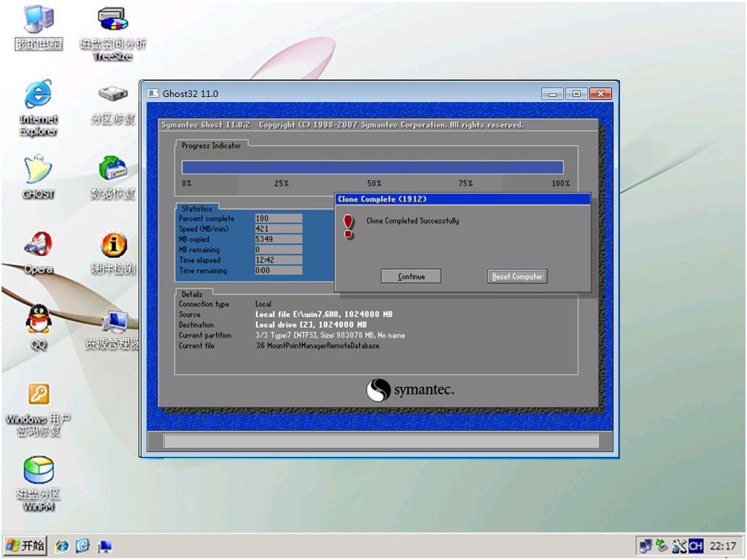Click the Connection type value 'Local'
The height and width of the screenshot is (560, 747).
[263, 304]
